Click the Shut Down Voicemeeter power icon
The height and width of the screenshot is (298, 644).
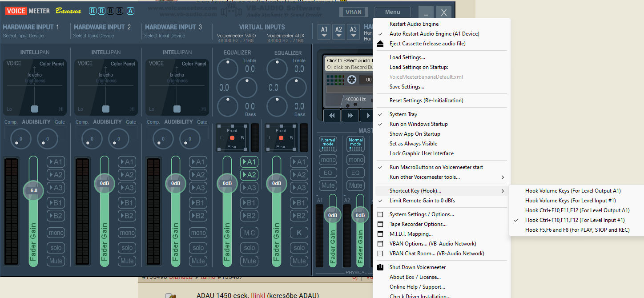[380, 267]
